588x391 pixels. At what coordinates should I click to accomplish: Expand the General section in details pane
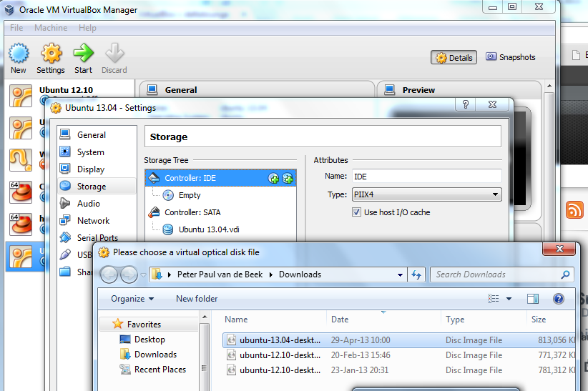coord(181,90)
